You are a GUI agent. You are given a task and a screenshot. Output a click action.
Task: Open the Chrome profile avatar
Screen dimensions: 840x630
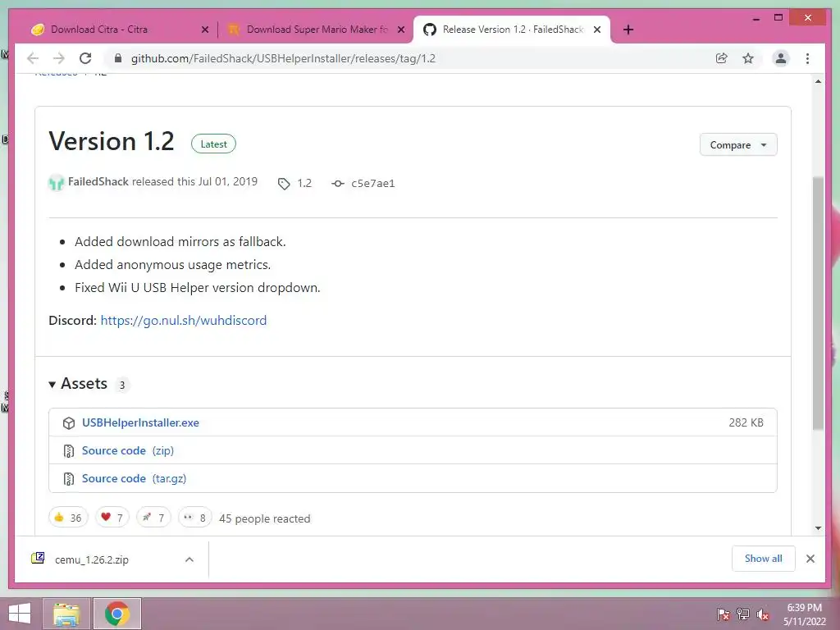(781, 58)
